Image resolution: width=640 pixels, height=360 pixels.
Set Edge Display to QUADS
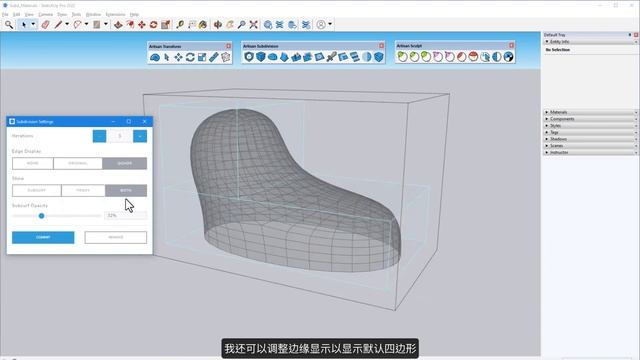coord(124,163)
